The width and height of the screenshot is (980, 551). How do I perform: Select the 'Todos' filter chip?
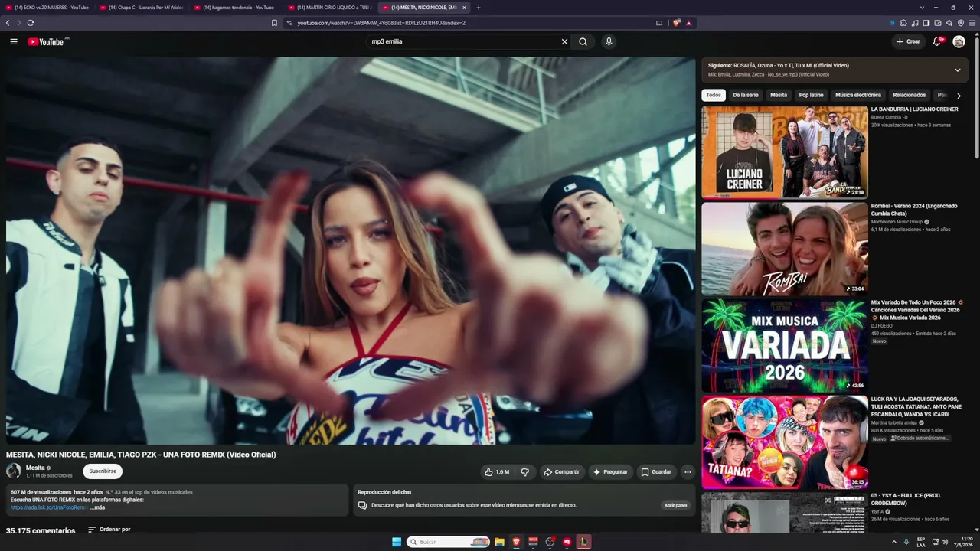[x=714, y=95]
